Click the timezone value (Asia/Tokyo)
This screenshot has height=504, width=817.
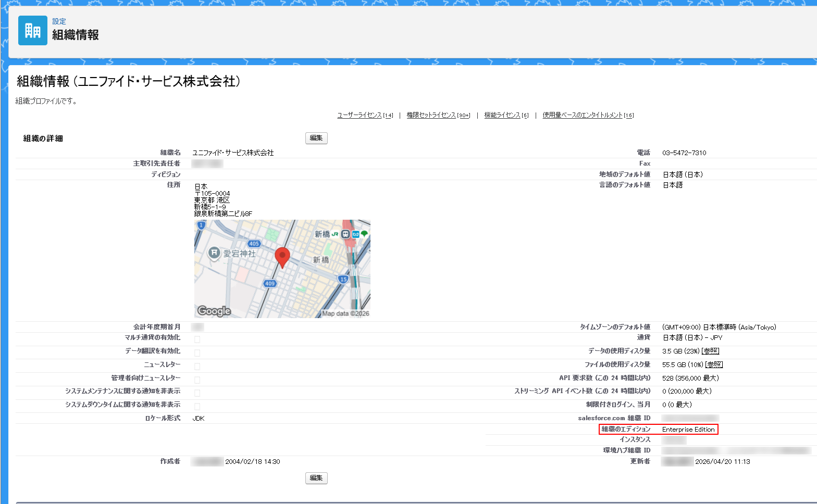click(719, 327)
